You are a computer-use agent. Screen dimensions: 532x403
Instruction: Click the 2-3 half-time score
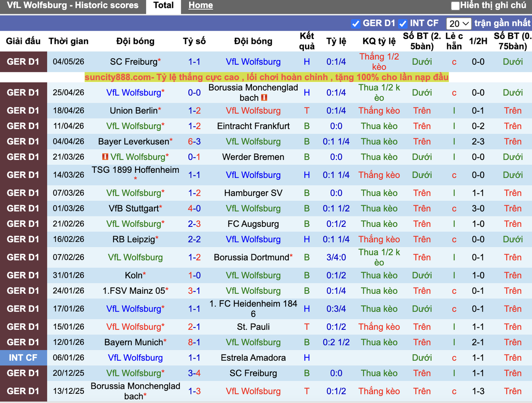[478, 141]
